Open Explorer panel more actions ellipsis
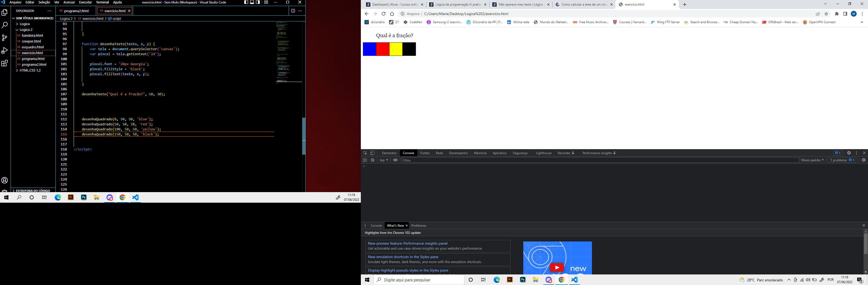Image resolution: width=868 pixels, height=285 pixels. [50, 11]
